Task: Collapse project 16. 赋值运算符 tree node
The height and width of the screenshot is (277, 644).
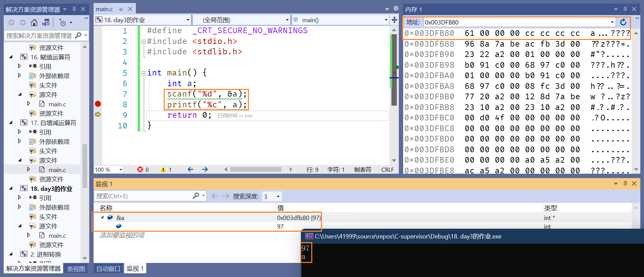Action: (x=11, y=57)
